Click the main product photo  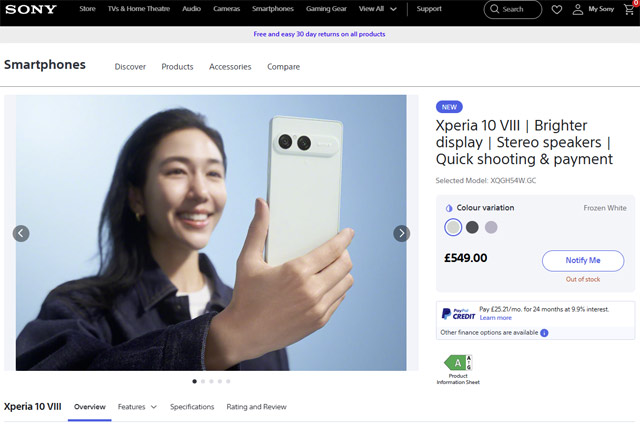211,233
